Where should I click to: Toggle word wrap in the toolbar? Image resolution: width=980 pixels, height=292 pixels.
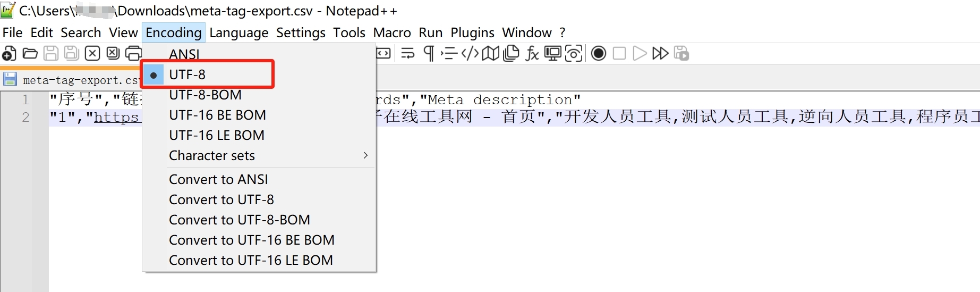408,54
